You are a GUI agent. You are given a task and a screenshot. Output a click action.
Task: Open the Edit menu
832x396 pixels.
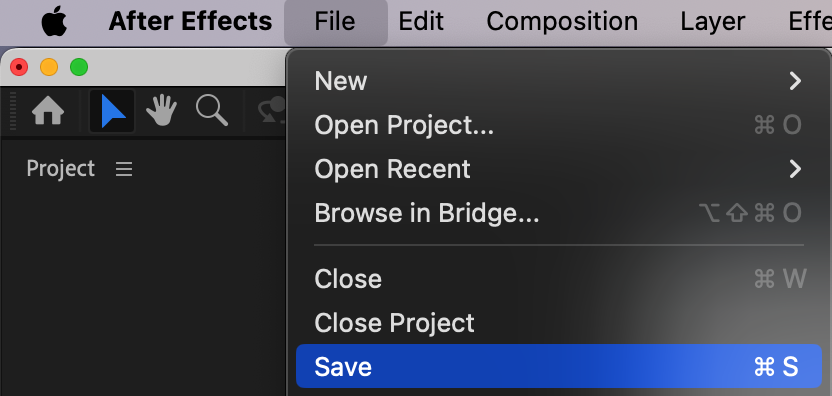coord(421,22)
